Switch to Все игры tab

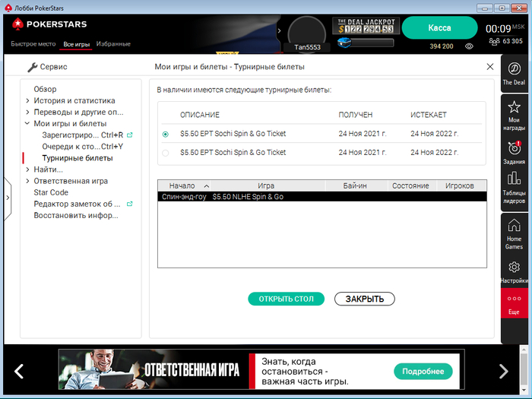76,44
